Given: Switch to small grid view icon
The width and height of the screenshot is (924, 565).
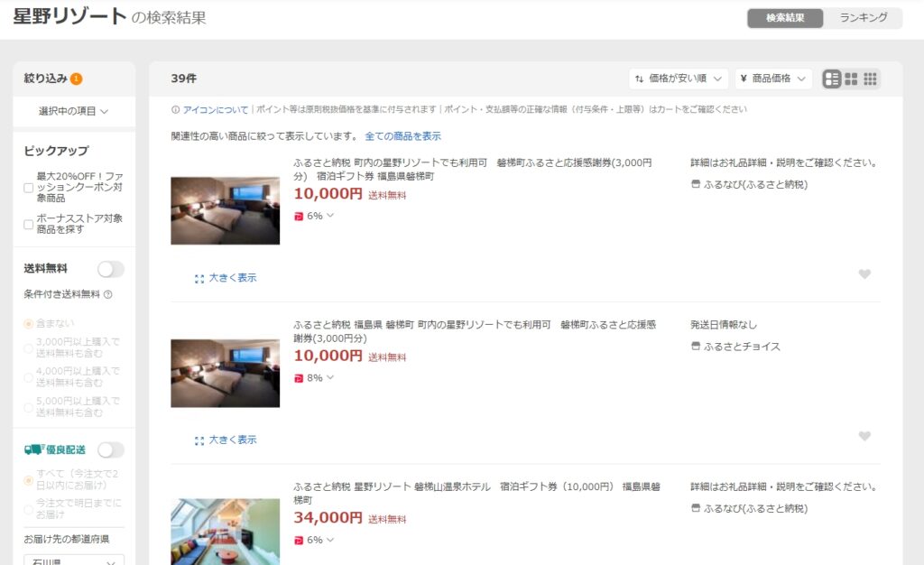Looking at the screenshot, I should 871,79.
